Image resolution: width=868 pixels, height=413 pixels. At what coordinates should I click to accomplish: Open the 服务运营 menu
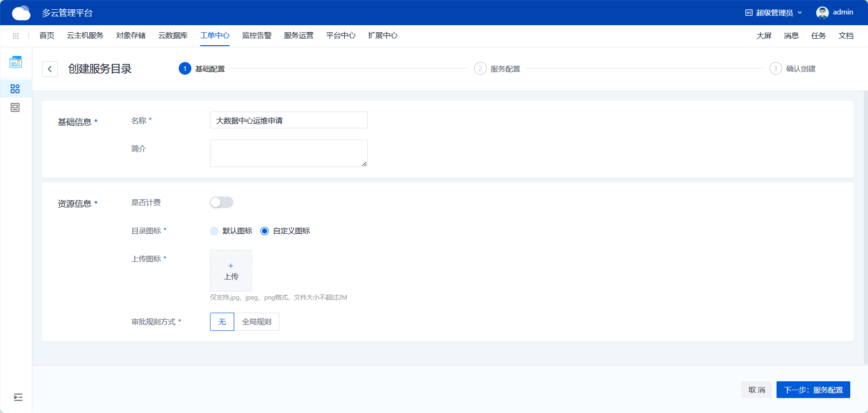click(x=299, y=35)
